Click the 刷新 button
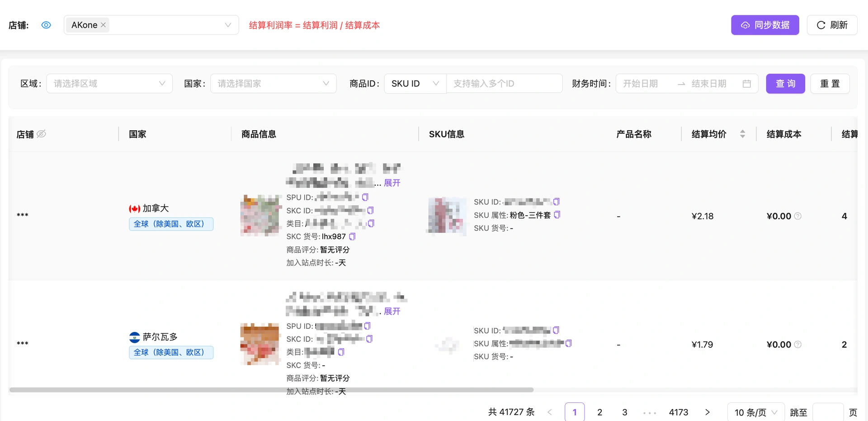The image size is (868, 421). 832,25
